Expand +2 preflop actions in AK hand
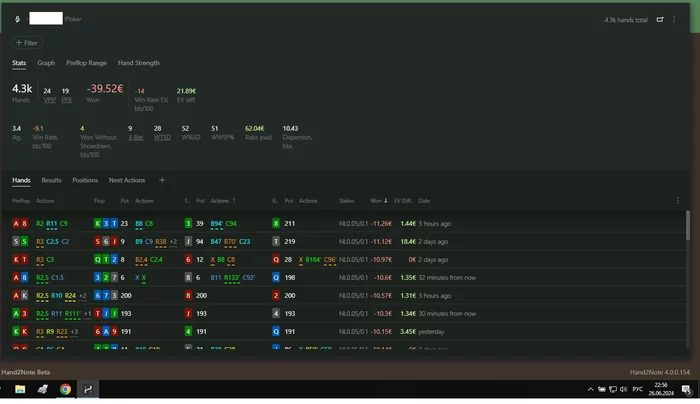The height and width of the screenshot is (404, 700). (83, 296)
